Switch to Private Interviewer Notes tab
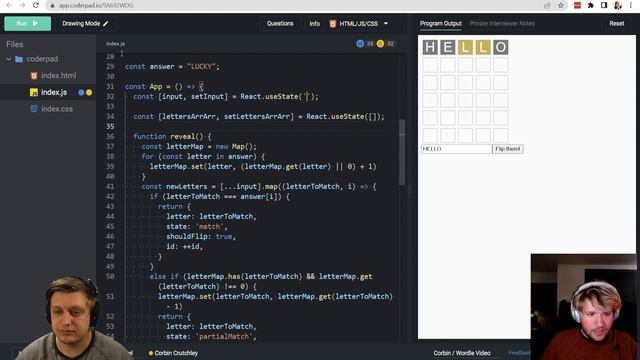This screenshot has width=640, height=360. 502,24
